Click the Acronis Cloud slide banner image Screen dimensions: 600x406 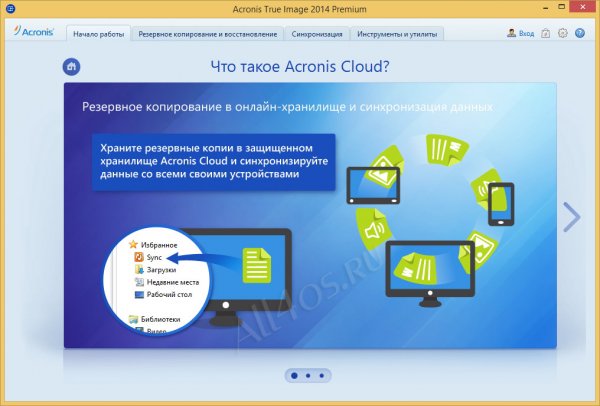tap(310, 215)
